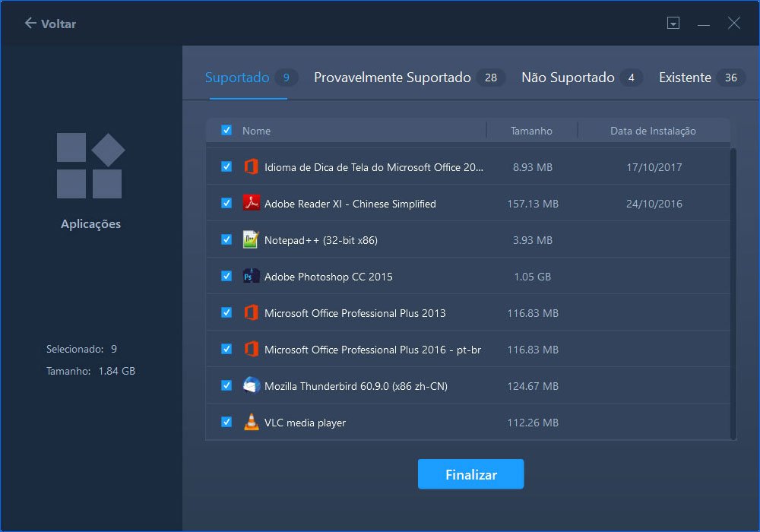Image resolution: width=760 pixels, height=532 pixels.
Task: Uncheck Mozilla Thunderbird 60.9.0
Action: (226, 385)
